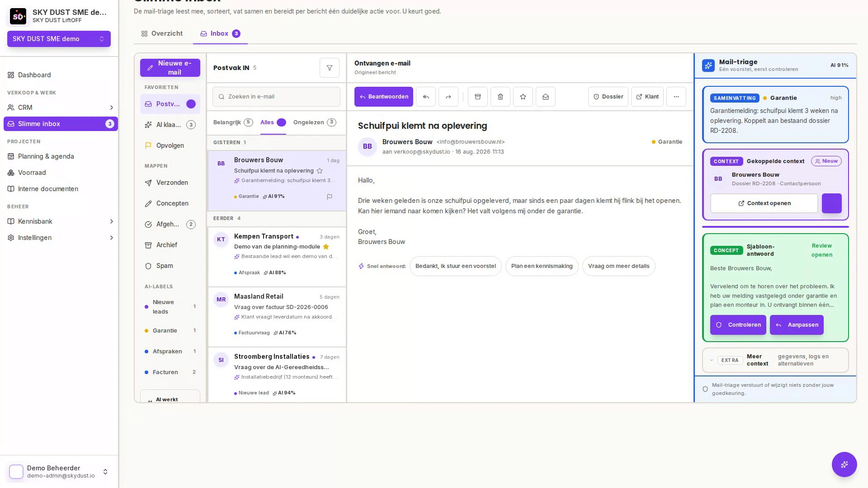Expand the CRM menu chevron
Screen dimensions: 868x488
click(x=111, y=108)
